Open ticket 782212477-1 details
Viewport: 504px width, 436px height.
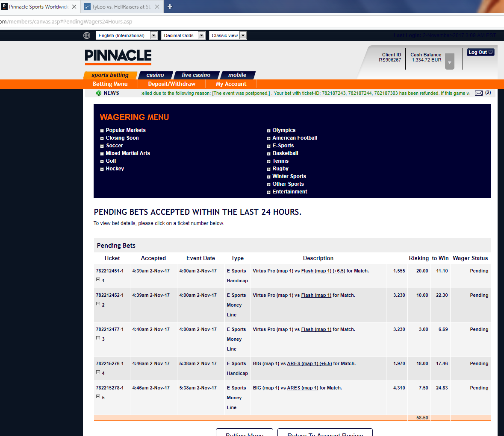coord(109,329)
